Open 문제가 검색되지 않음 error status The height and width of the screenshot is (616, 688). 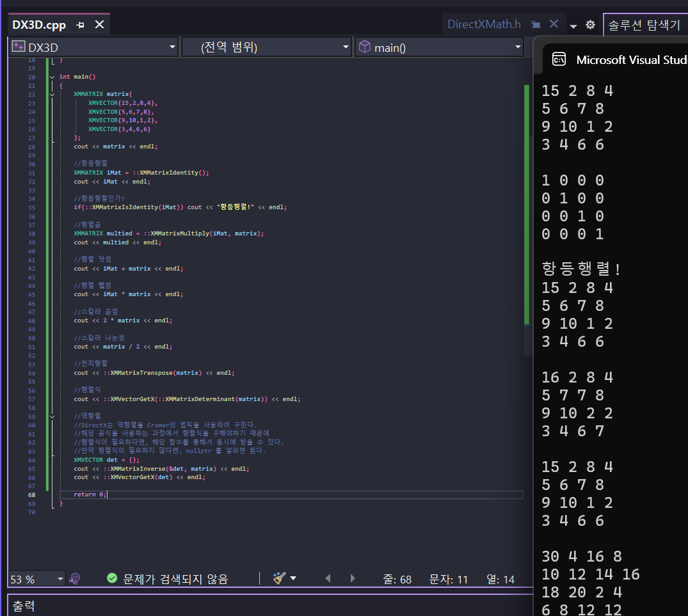coord(175,579)
